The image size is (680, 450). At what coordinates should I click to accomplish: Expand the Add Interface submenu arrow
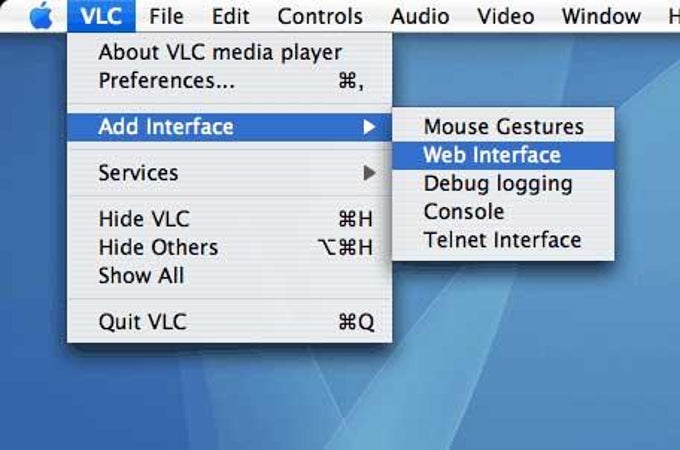(x=369, y=127)
